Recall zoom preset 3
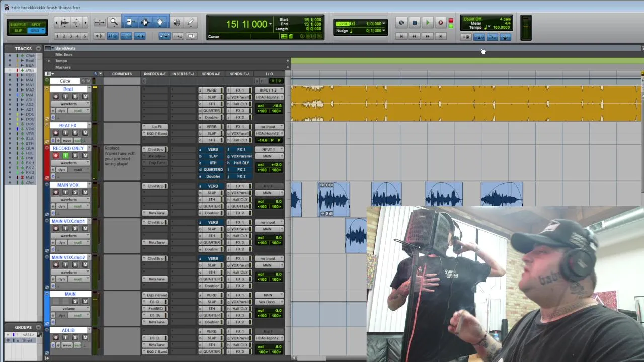644x362 pixels. pyautogui.click(x=70, y=36)
